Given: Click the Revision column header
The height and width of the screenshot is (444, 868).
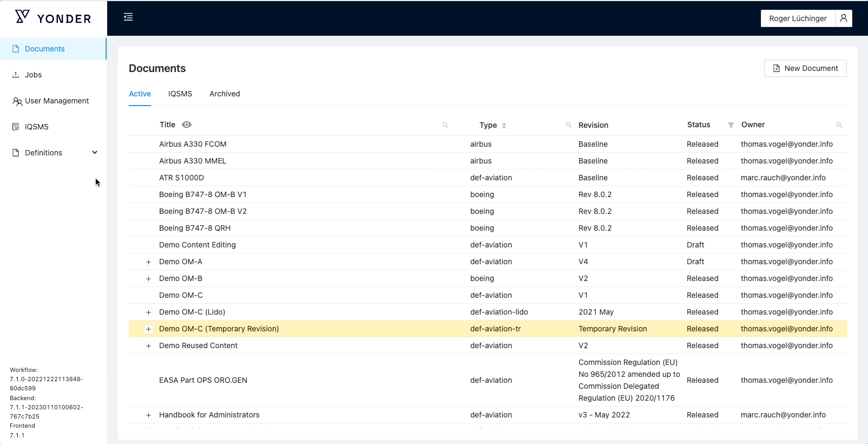Looking at the screenshot, I should pos(593,125).
